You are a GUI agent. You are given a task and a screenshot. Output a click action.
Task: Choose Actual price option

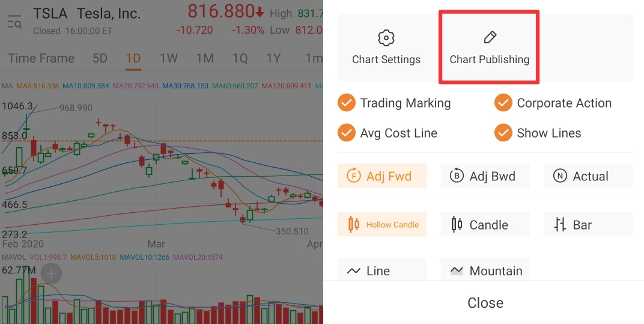(x=588, y=176)
